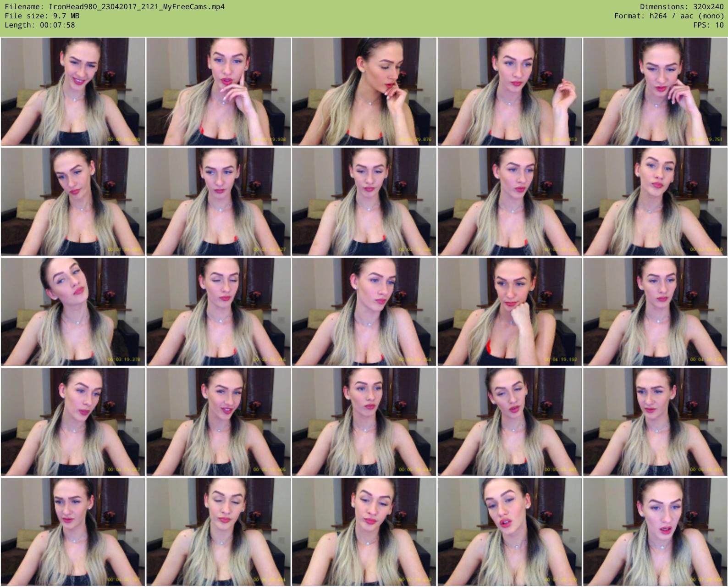Open the frame stamped 00:05:19.005
728x587 pixels.
pyautogui.click(x=219, y=422)
